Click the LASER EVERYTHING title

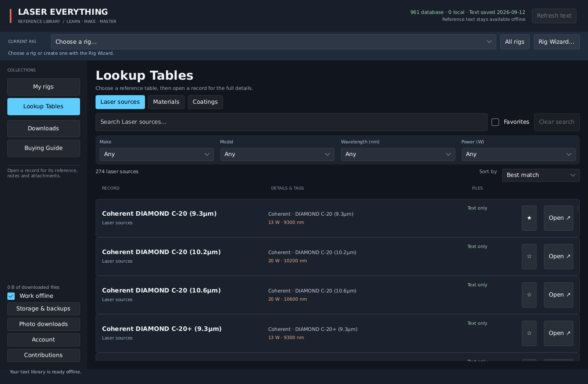pos(63,12)
